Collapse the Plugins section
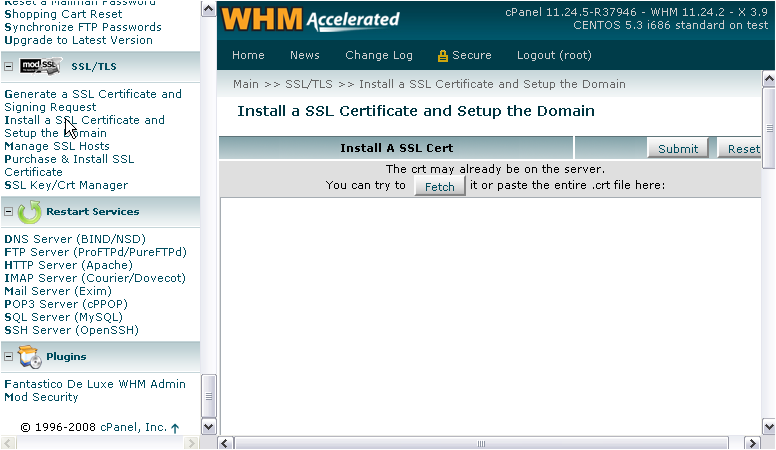Viewport: 776px width, 450px height. (8, 356)
